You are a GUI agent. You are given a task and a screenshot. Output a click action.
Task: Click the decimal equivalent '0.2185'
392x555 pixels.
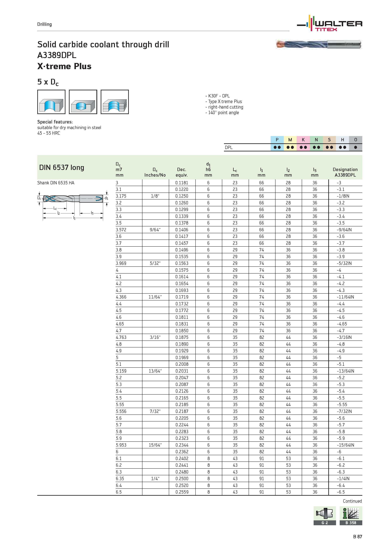coord(182,404)
